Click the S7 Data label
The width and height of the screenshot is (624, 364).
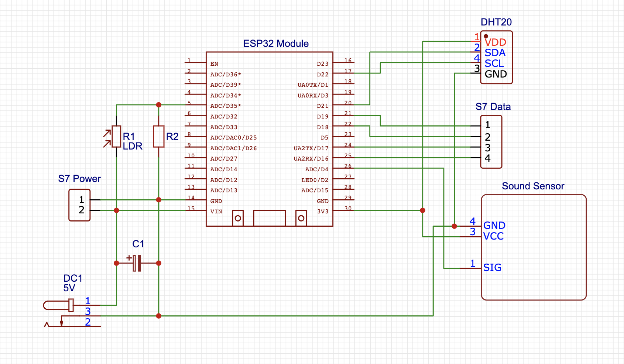(493, 107)
